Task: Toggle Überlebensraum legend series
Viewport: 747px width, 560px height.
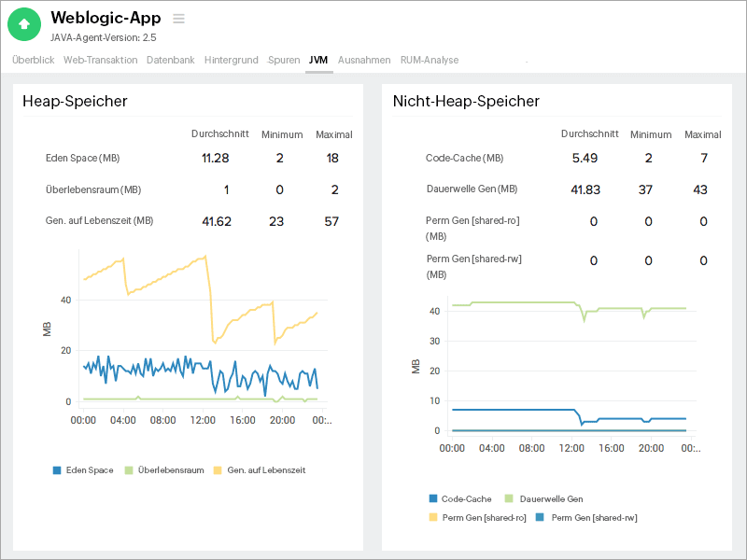Action: [163, 470]
